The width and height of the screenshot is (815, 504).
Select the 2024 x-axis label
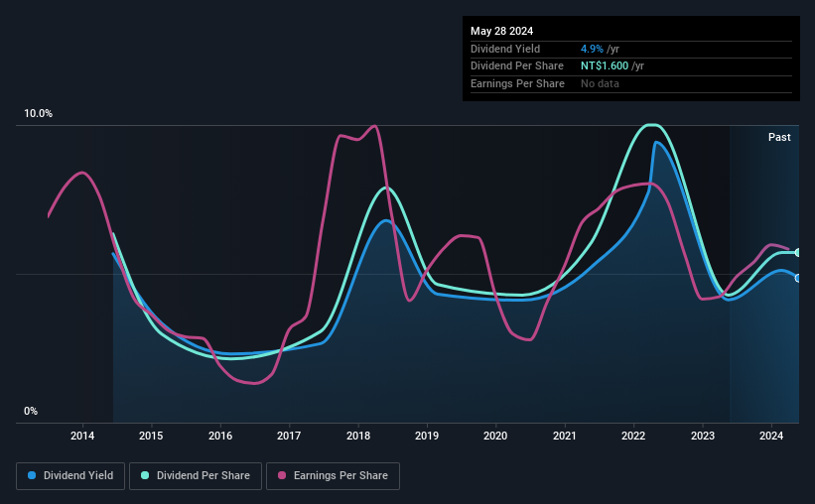(x=771, y=436)
